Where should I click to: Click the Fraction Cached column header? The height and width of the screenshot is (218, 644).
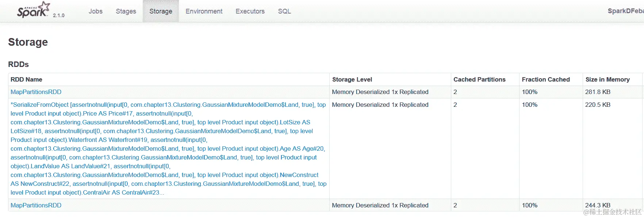pos(546,80)
